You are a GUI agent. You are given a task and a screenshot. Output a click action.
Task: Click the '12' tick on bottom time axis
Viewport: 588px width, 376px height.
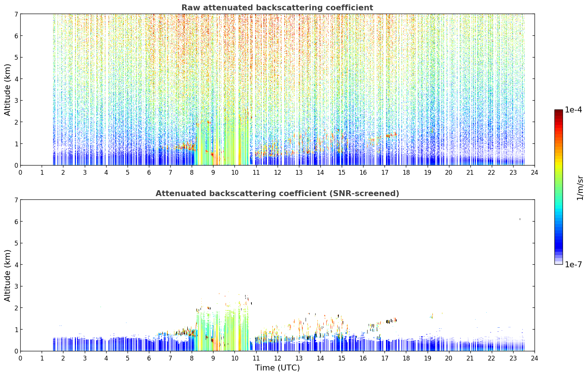(277, 358)
